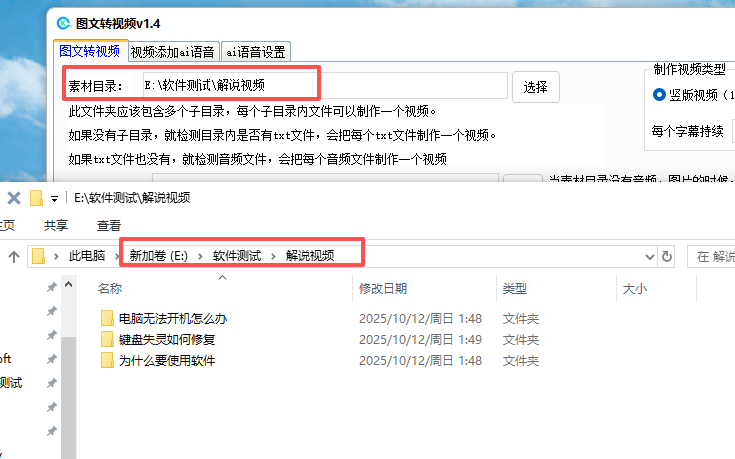Click the folder icon in Explorer title bar
Screen dimensions: 735x459
coord(37,198)
